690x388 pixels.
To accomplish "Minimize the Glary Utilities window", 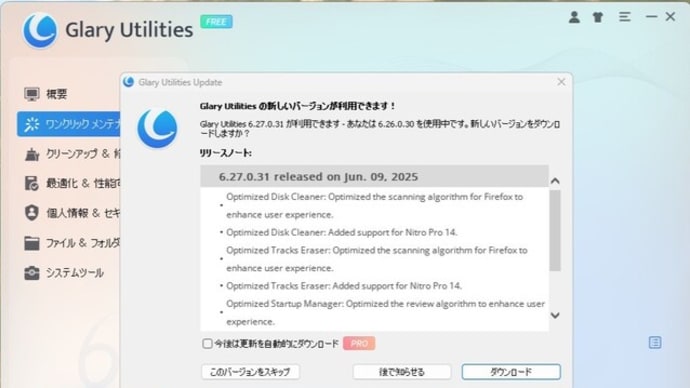I will pos(651,17).
